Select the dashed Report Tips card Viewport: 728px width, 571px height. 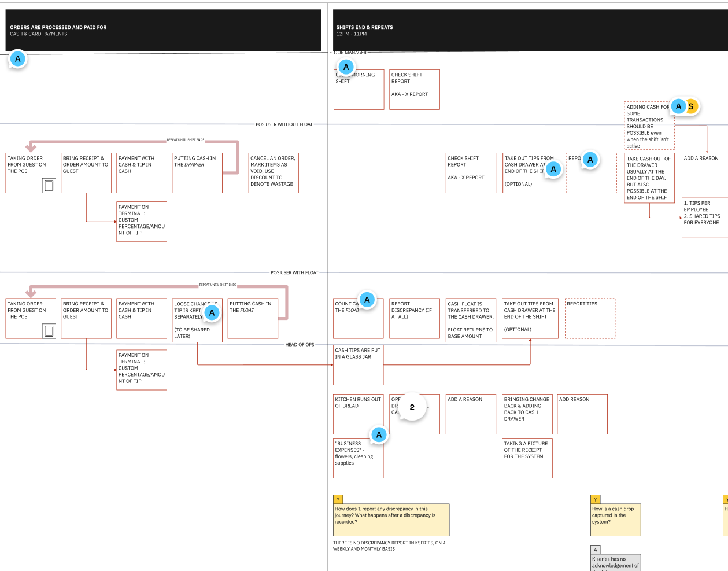[x=590, y=319]
